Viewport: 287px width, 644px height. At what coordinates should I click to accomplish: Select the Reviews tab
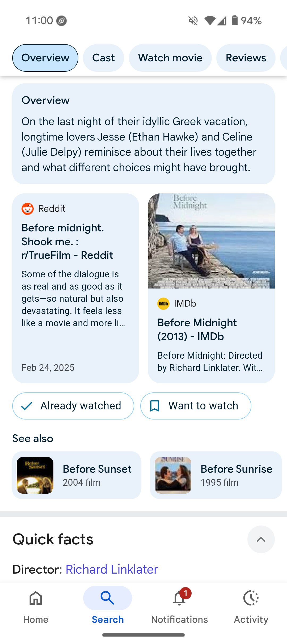coord(246,58)
